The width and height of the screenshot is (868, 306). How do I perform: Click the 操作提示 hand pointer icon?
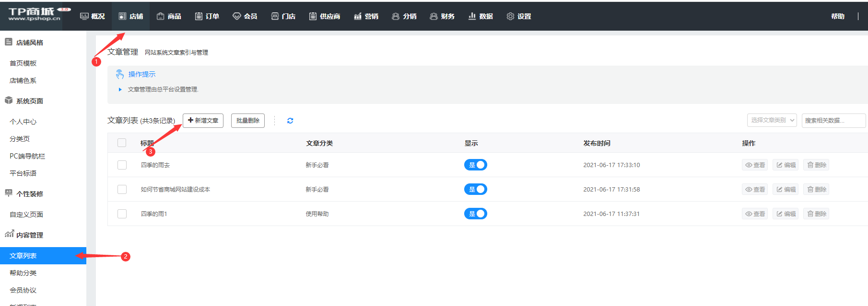pyautogui.click(x=120, y=74)
